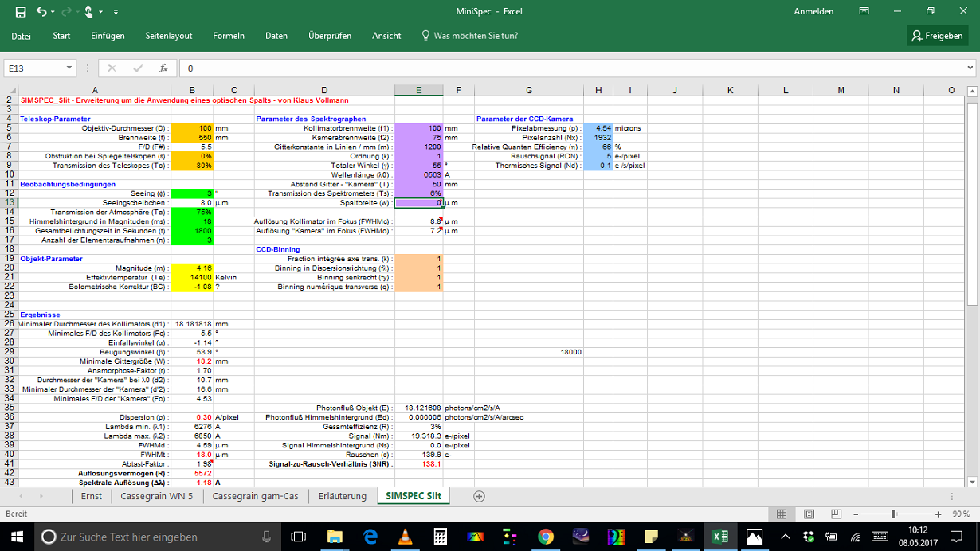Viewport: 980px width, 551px height.
Task: Open the Datei menu
Action: [23, 35]
